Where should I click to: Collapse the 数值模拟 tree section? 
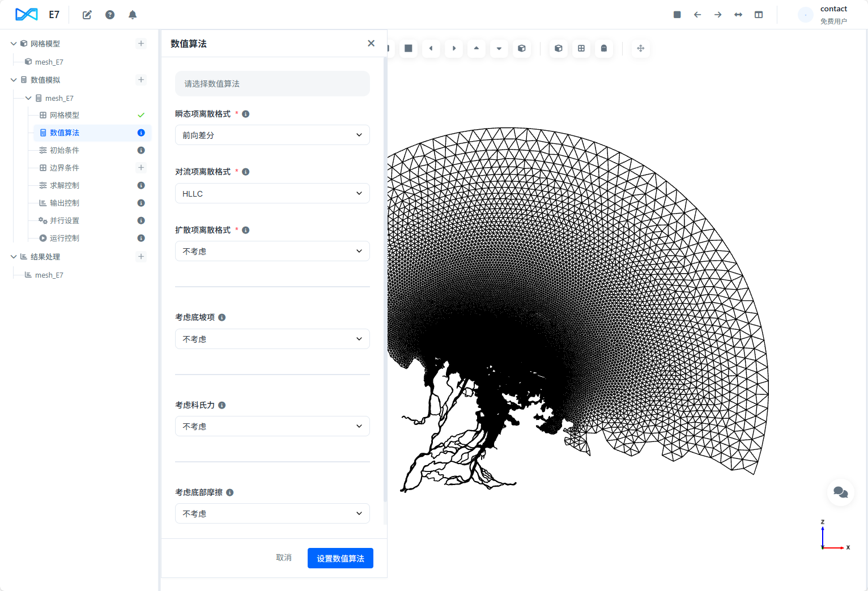(14, 80)
